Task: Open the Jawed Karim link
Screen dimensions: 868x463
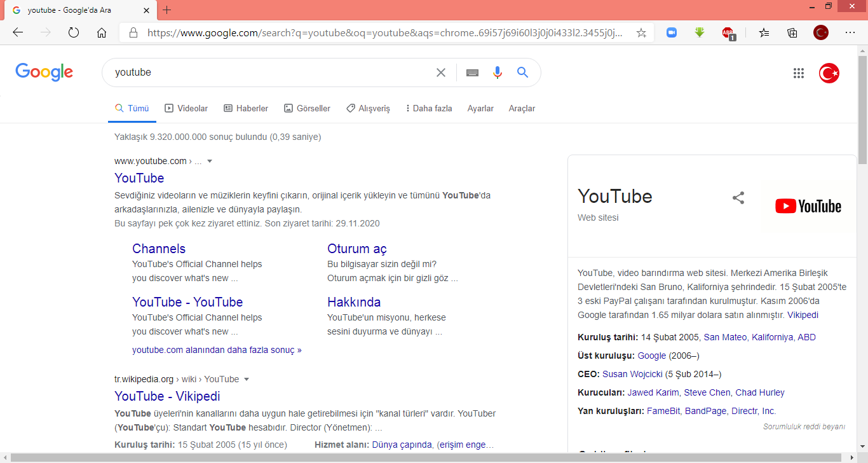Action: (x=653, y=392)
